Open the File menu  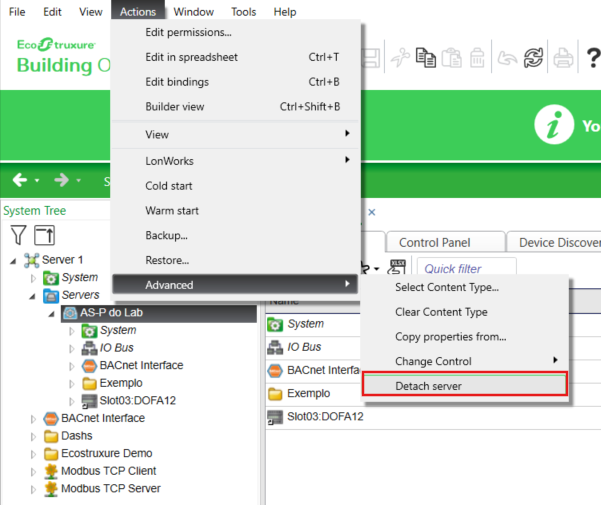coord(17,12)
